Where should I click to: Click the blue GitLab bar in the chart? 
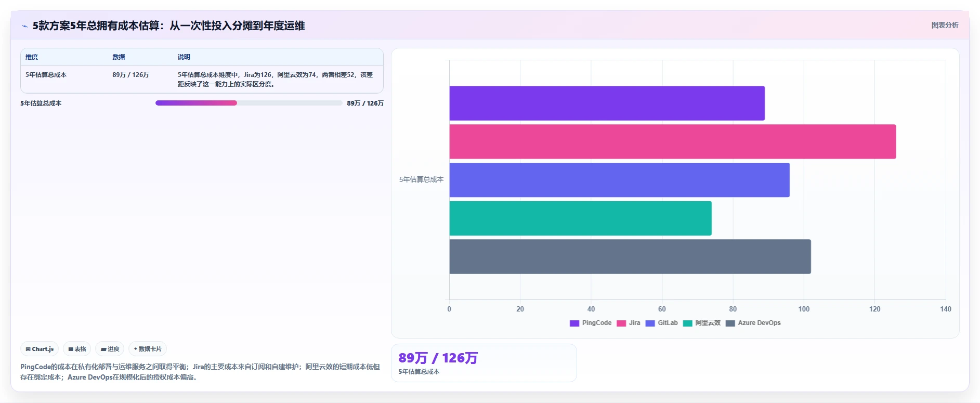pos(619,180)
